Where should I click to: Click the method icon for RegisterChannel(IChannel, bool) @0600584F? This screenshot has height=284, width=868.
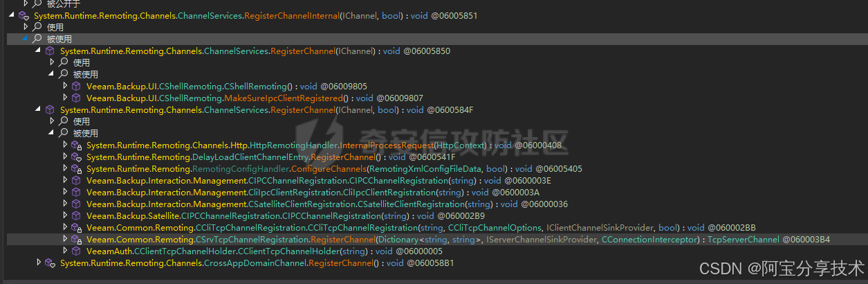coord(50,109)
